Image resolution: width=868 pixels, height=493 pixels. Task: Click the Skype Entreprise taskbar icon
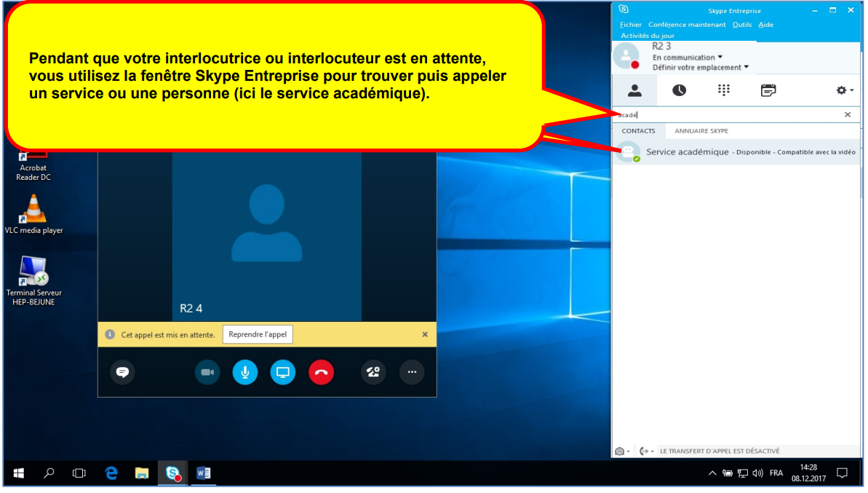[172, 473]
